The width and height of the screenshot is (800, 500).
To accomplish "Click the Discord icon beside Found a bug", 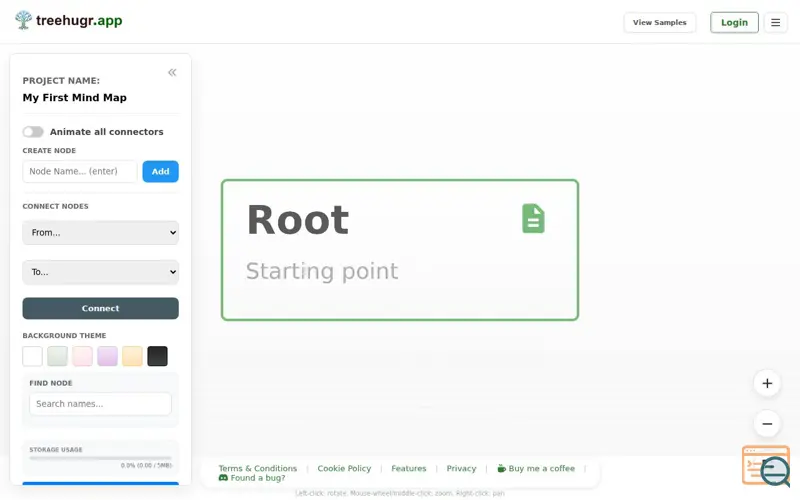I will pos(223,478).
